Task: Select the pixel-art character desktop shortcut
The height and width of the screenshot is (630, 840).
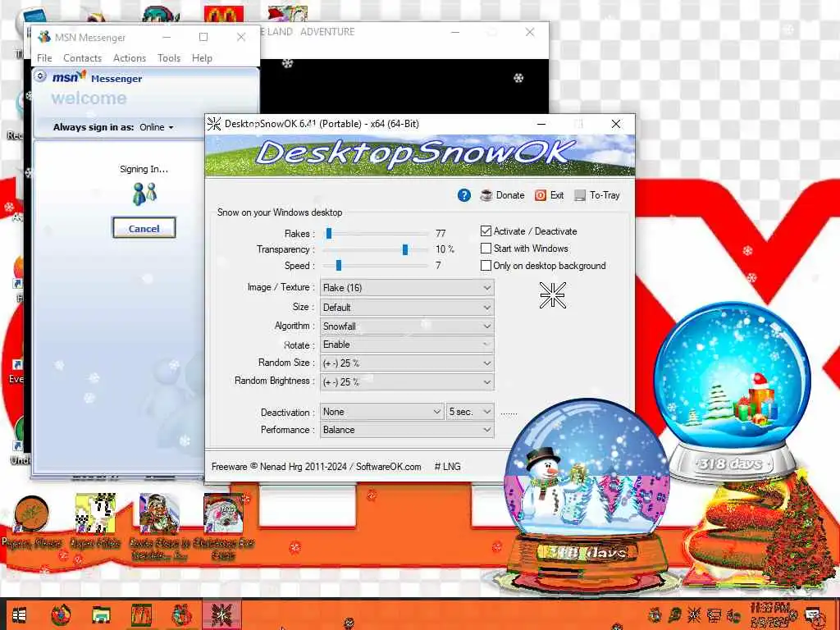Action: point(95,521)
